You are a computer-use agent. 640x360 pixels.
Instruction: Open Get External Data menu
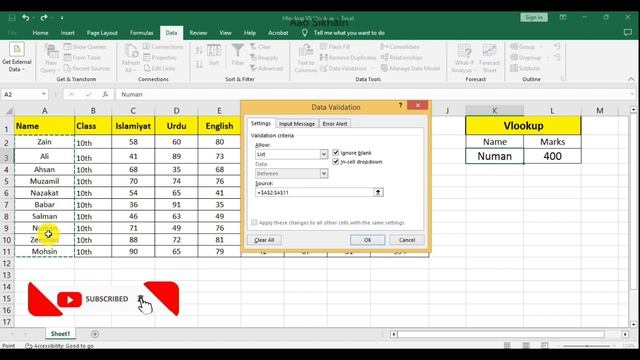click(x=16, y=58)
